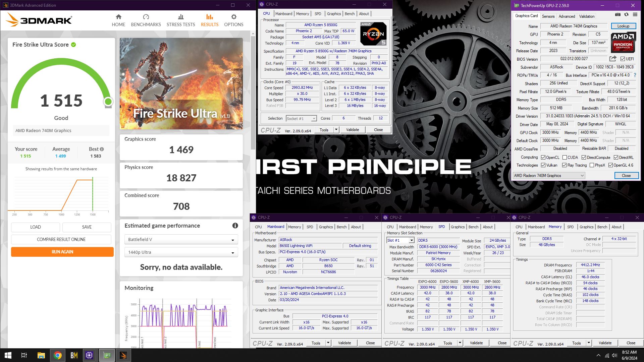
Task: Click the info icon beside Best score
Action: pos(102,149)
